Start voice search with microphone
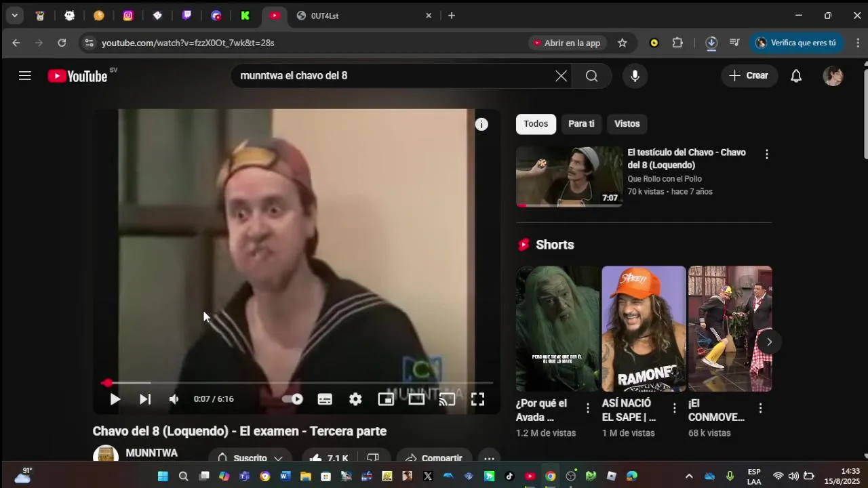Image resolution: width=868 pixels, height=488 pixels. [x=635, y=76]
